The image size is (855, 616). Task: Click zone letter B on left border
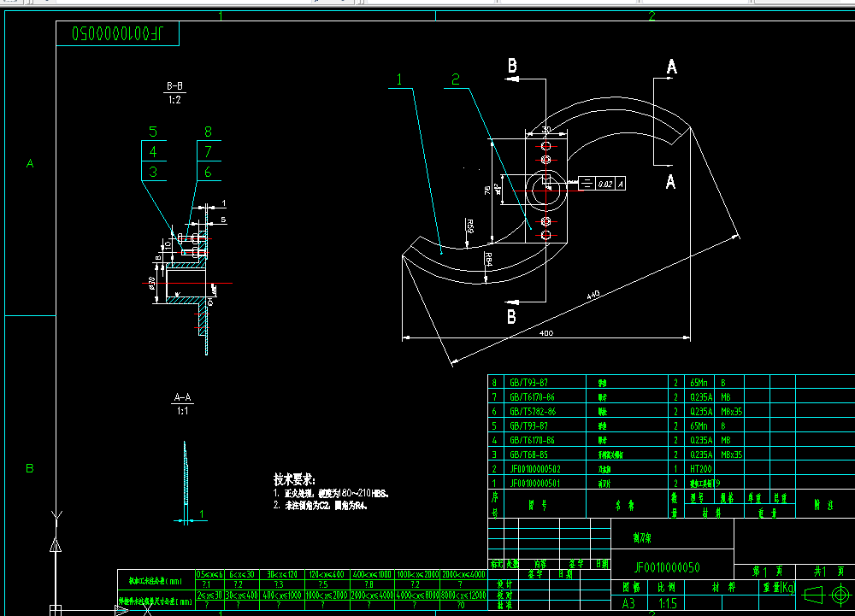(x=30, y=468)
